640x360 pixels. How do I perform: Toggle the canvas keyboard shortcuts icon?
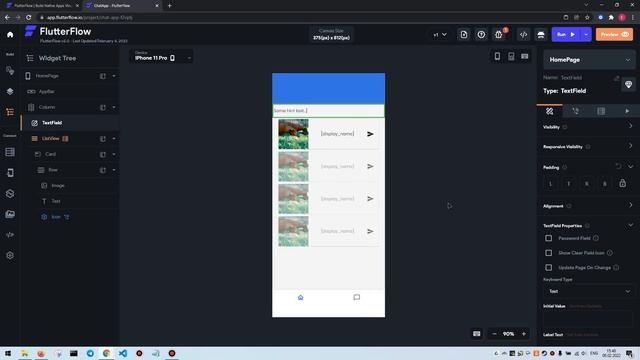(x=476, y=333)
